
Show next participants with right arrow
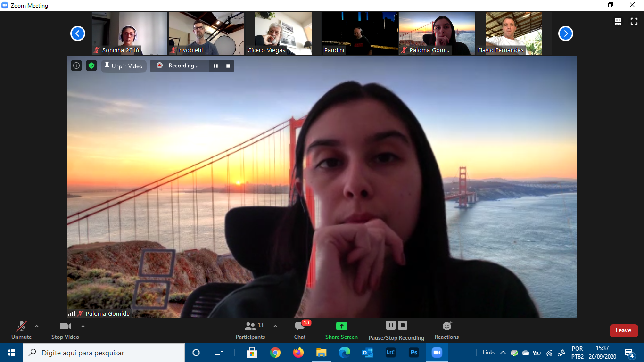click(x=565, y=33)
